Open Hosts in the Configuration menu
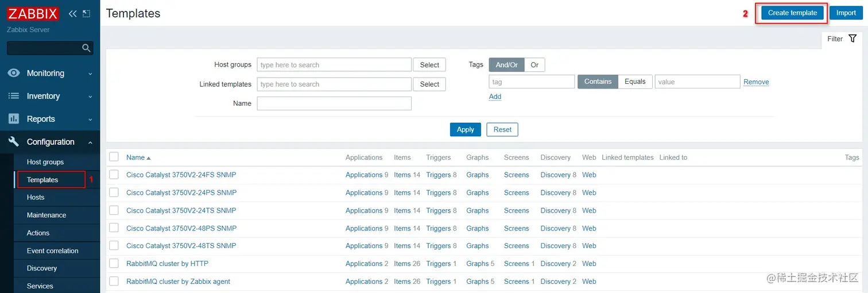Screen dimensions: 868x293 (36, 197)
